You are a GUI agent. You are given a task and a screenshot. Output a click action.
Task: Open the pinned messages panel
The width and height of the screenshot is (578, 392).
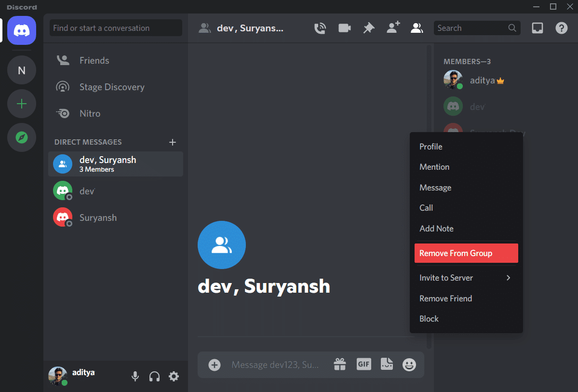click(x=368, y=27)
